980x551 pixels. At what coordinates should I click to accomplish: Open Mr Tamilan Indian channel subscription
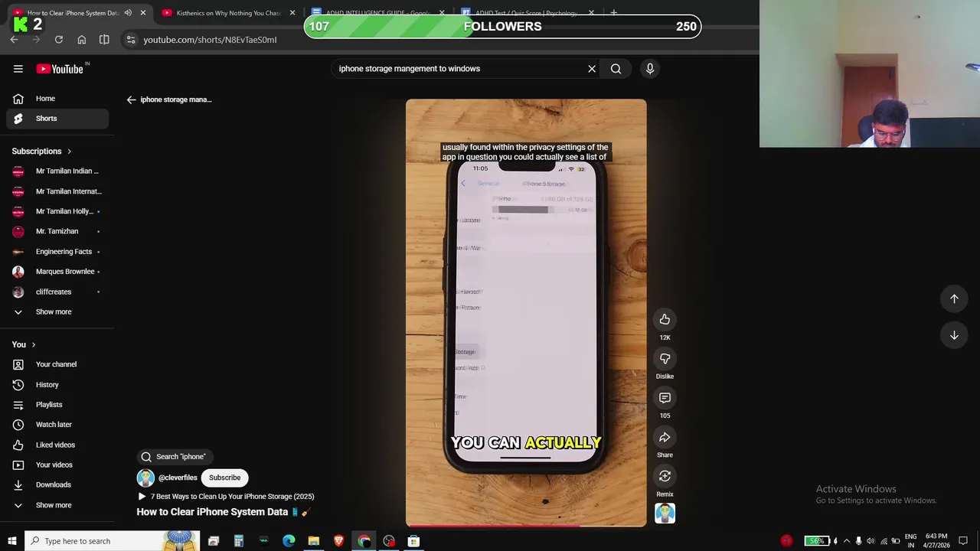coord(57,171)
